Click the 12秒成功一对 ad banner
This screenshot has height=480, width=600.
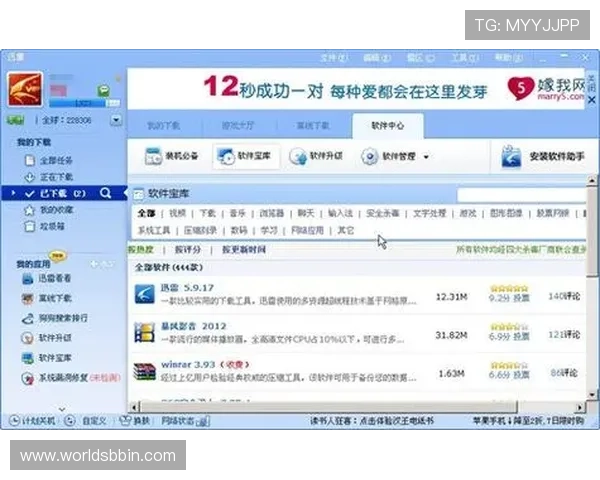point(356,89)
